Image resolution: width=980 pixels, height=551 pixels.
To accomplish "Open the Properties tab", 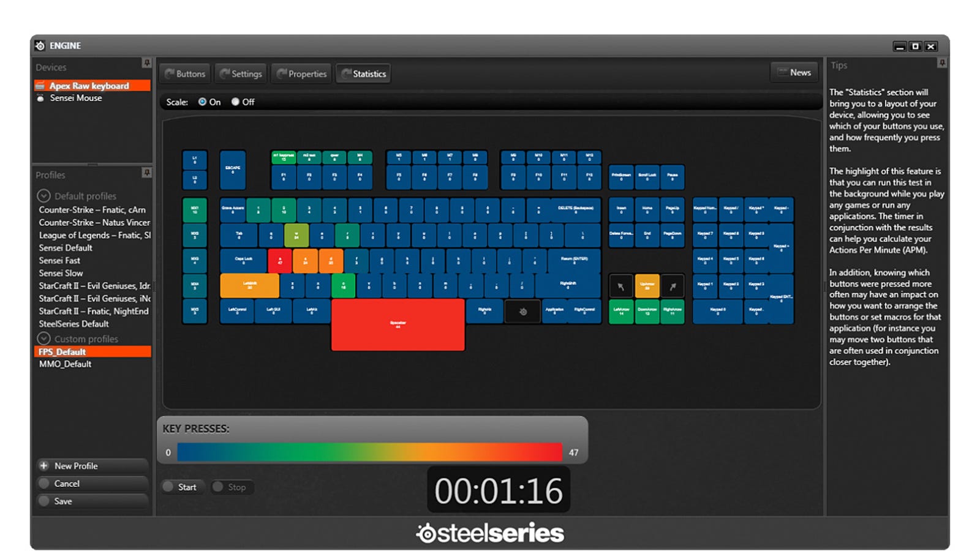I will tap(301, 73).
